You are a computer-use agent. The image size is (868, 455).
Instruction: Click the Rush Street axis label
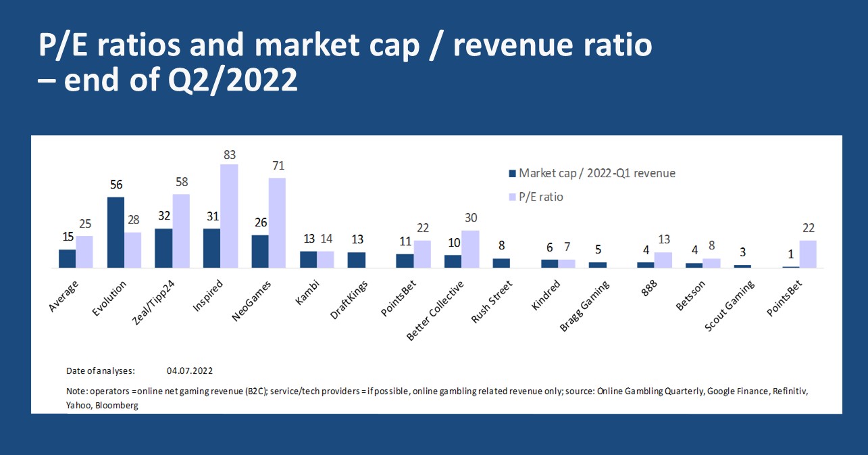[x=491, y=302]
